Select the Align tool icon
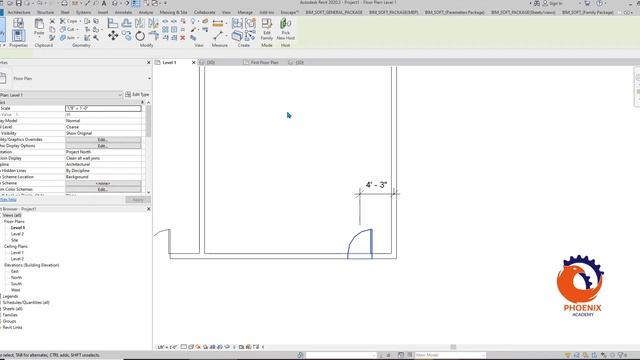This screenshot has width=640, height=360. coord(113,23)
